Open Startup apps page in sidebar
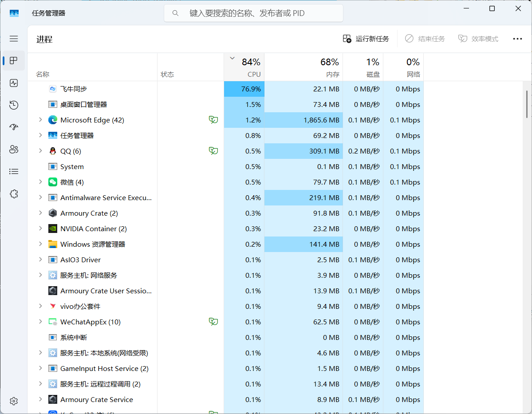 click(14, 127)
